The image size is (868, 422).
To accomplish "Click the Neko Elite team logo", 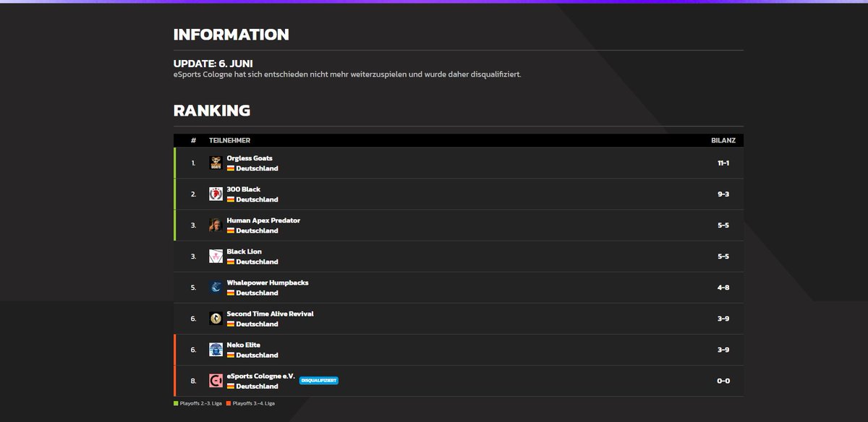I will [x=216, y=349].
